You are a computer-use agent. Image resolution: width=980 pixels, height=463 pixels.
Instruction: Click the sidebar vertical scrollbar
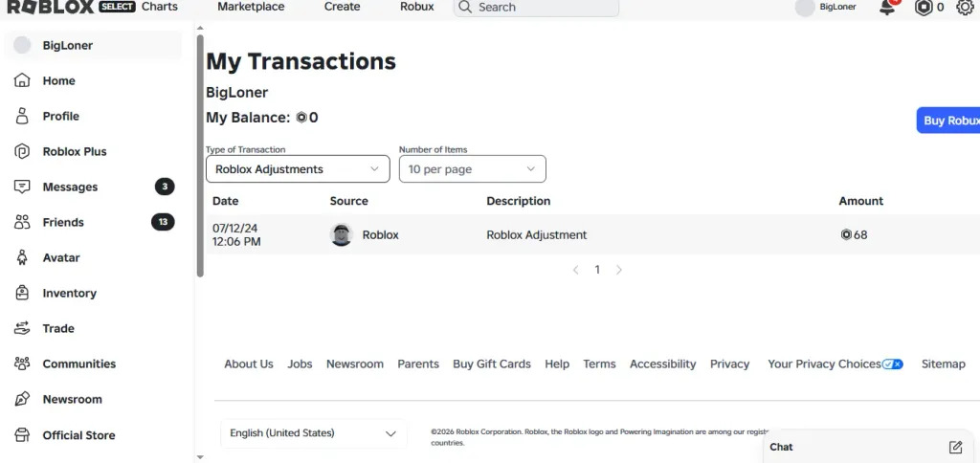200,156
